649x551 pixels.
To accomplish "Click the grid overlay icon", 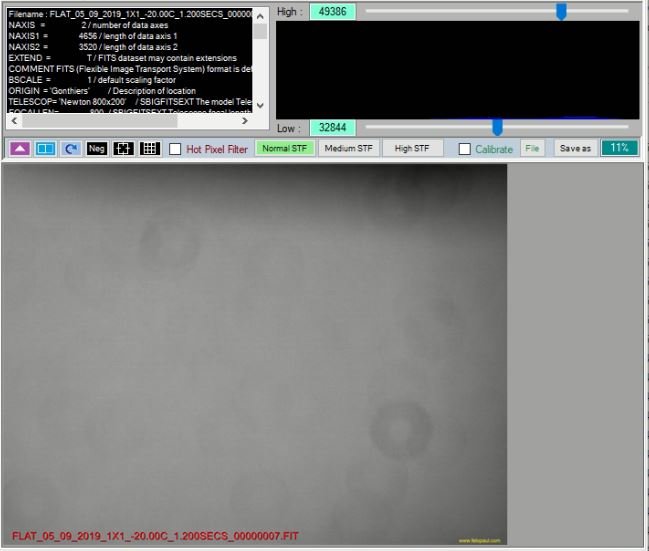I will click(149, 149).
